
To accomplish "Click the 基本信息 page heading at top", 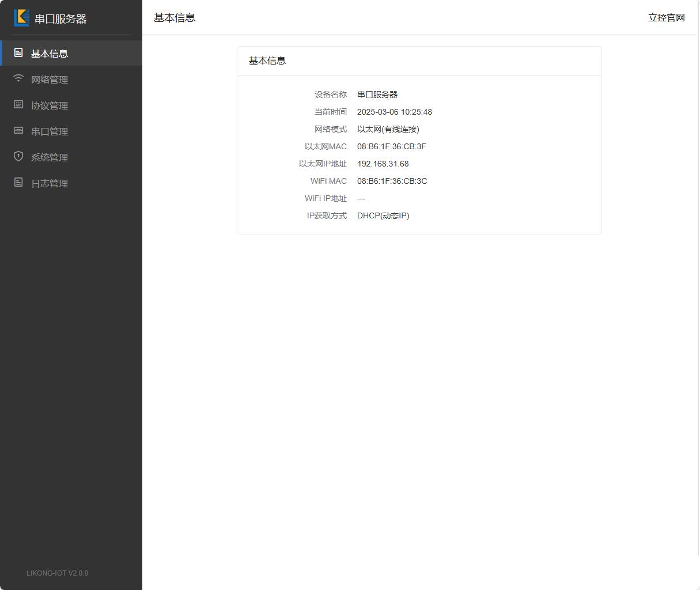I will [175, 17].
